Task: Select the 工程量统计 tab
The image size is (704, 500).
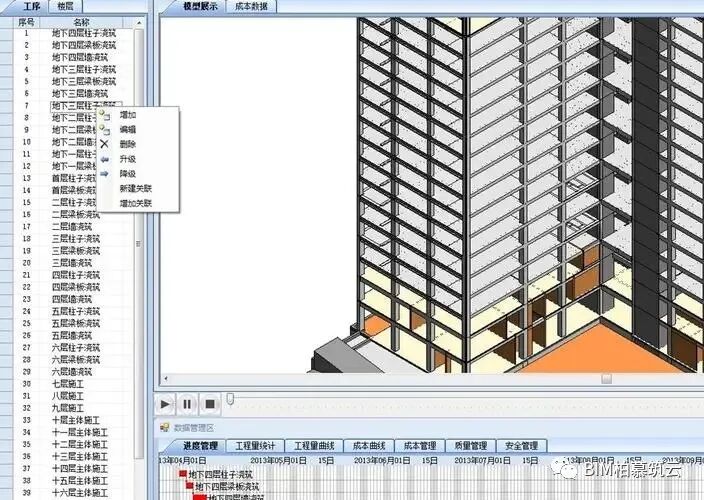Action: click(255, 446)
